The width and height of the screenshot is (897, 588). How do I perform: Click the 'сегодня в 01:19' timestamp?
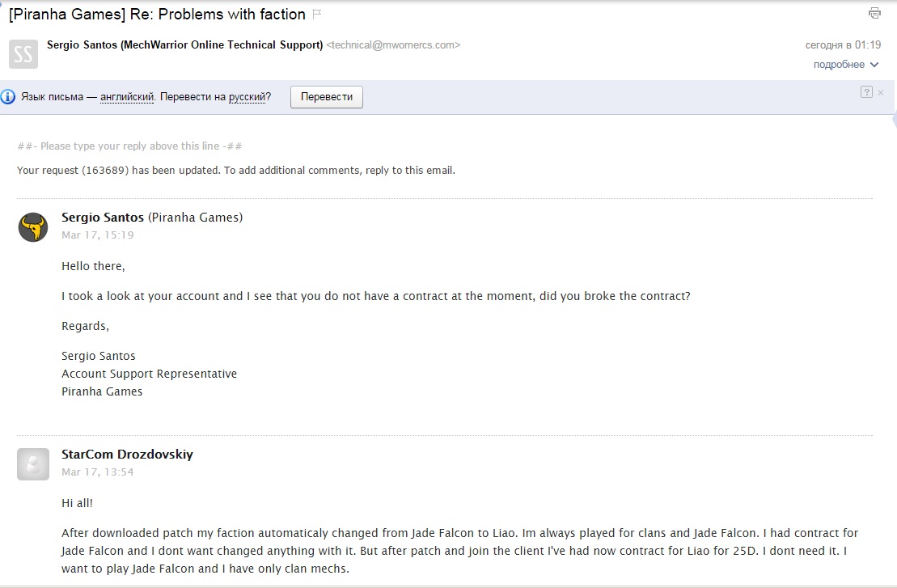pyautogui.click(x=843, y=45)
